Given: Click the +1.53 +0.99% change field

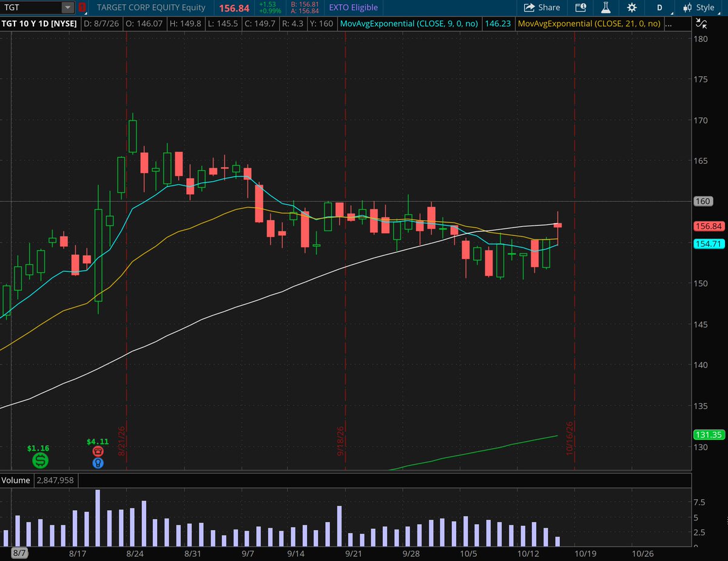Looking at the screenshot, I should point(270,8).
